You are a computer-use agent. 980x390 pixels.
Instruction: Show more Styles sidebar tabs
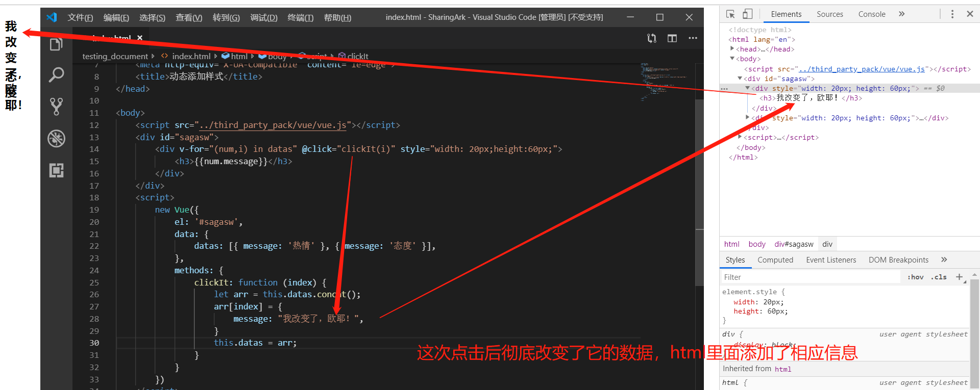tap(944, 259)
